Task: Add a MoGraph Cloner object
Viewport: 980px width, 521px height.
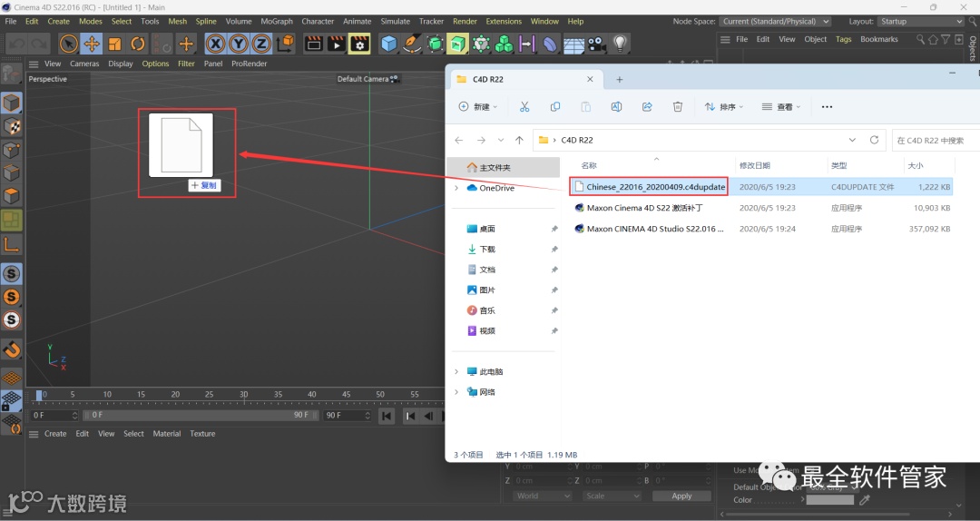Action: coord(504,44)
